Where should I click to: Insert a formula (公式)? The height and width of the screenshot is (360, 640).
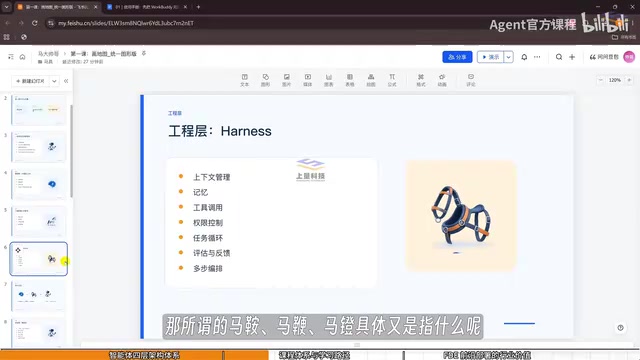392,80
